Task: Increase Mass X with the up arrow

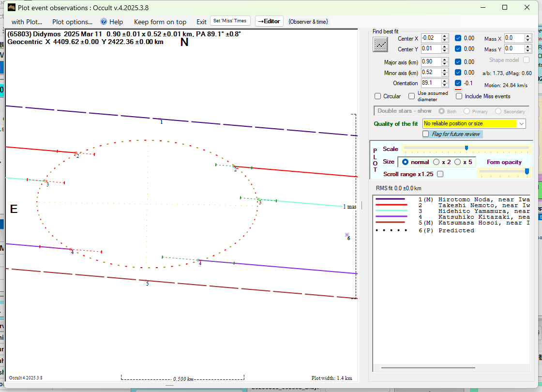Action: click(x=528, y=36)
